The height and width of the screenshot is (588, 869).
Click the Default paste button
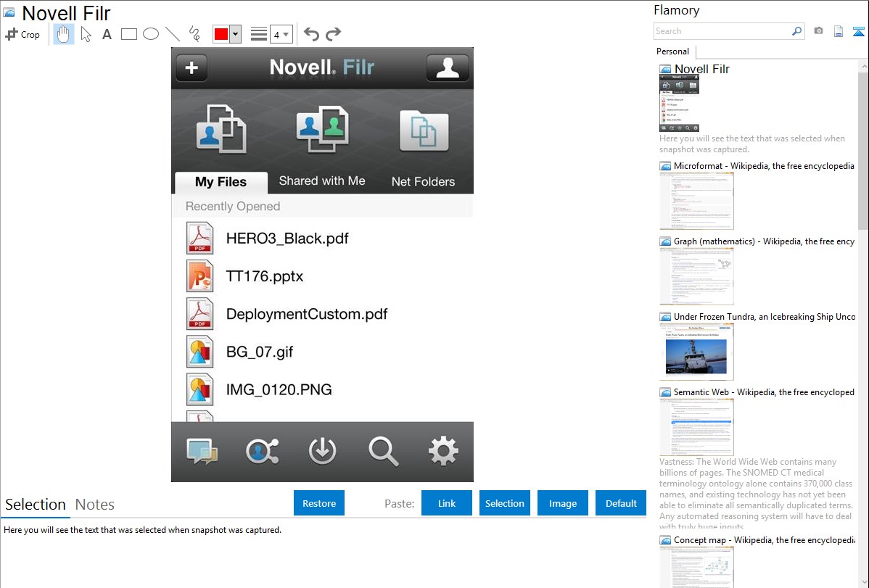[621, 503]
